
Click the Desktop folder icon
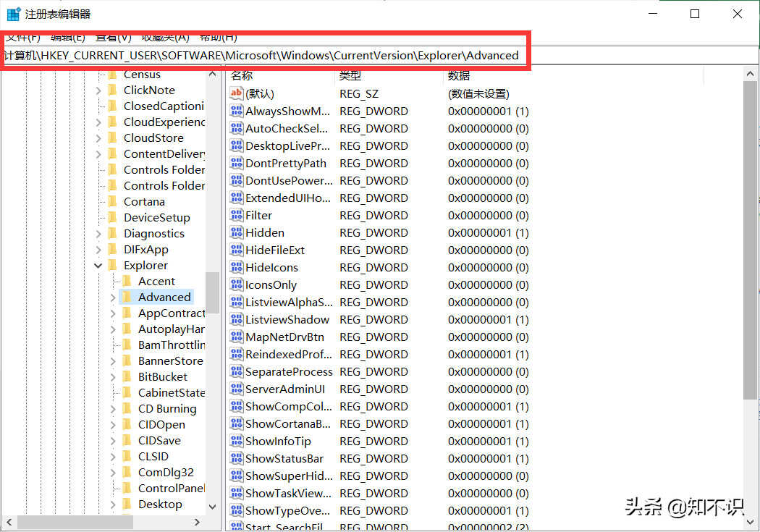coord(127,504)
